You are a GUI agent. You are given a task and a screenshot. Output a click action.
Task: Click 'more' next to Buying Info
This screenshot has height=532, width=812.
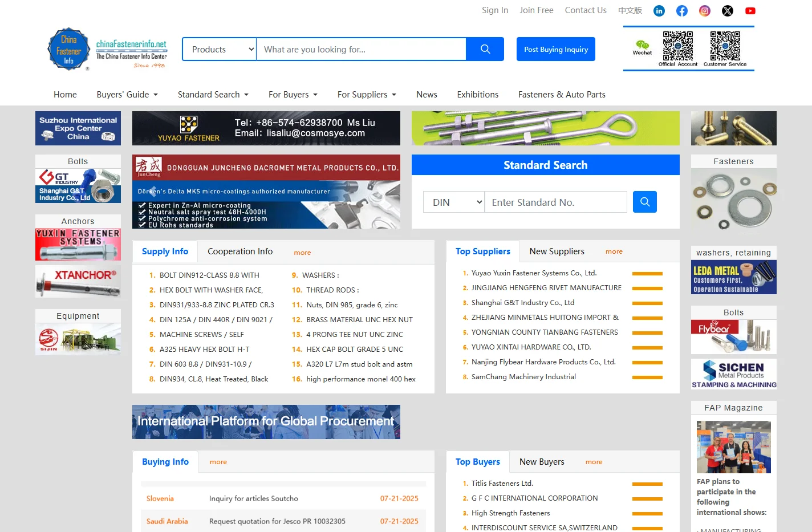click(x=218, y=462)
